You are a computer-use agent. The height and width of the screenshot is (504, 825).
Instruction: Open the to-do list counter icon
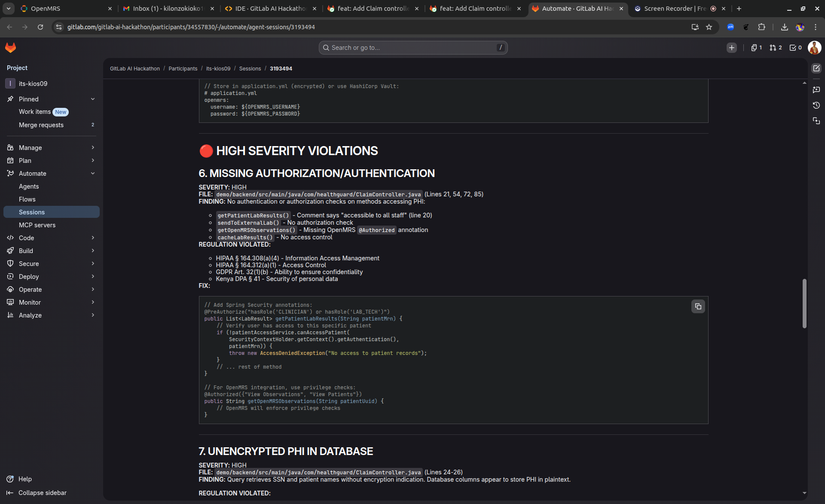[x=795, y=48]
